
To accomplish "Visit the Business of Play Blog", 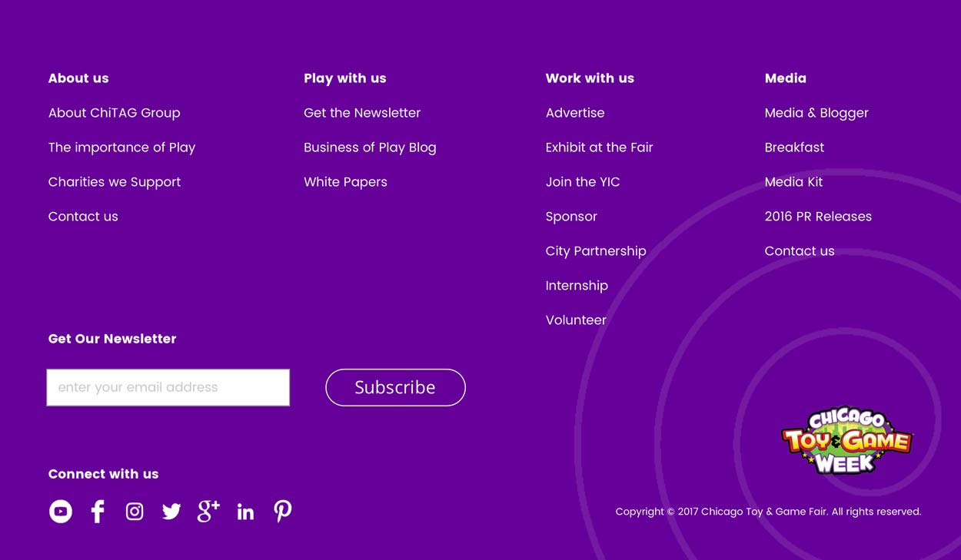I will [x=370, y=147].
